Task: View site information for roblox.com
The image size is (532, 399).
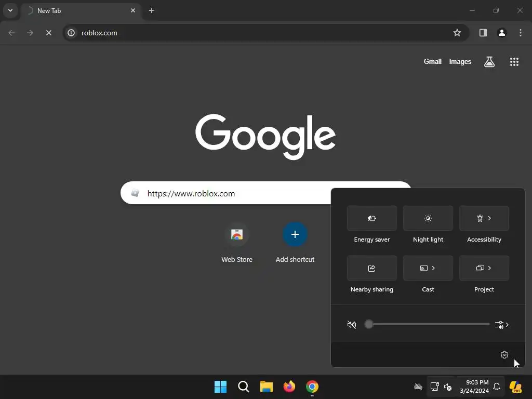Action: click(x=71, y=33)
